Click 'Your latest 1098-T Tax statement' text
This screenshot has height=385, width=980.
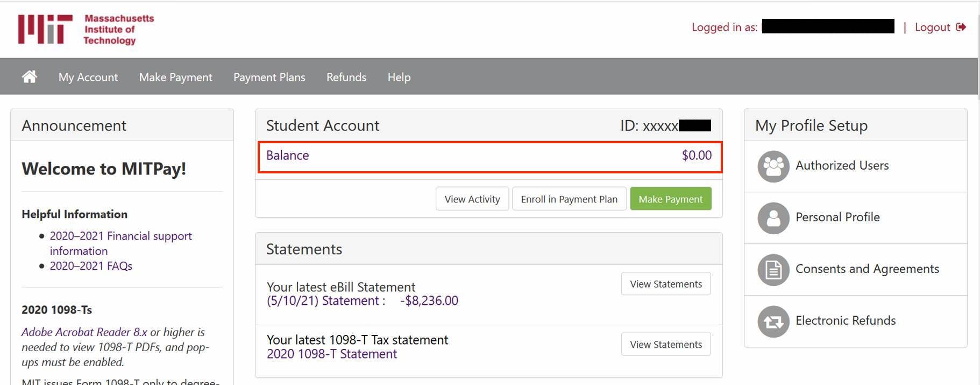pyautogui.click(x=357, y=340)
